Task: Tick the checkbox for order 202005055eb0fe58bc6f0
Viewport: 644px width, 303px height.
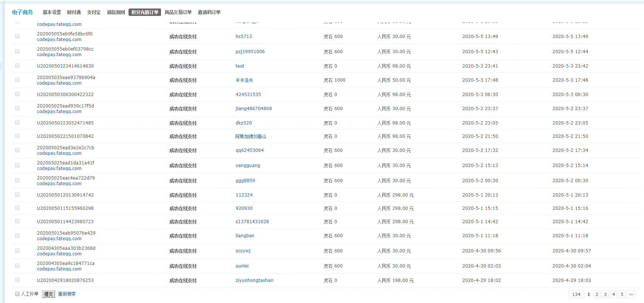Action: click(17, 36)
